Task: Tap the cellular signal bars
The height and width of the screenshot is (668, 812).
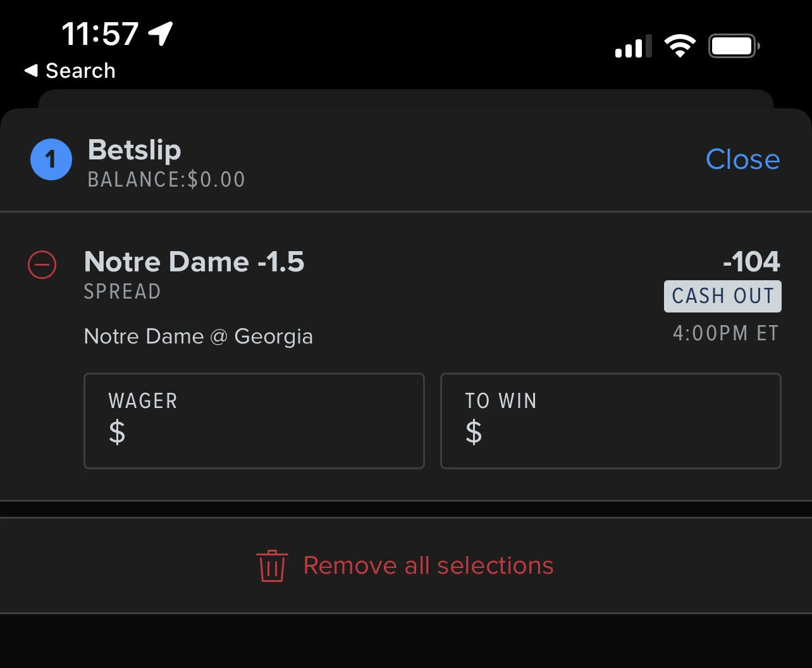Action: coord(633,47)
